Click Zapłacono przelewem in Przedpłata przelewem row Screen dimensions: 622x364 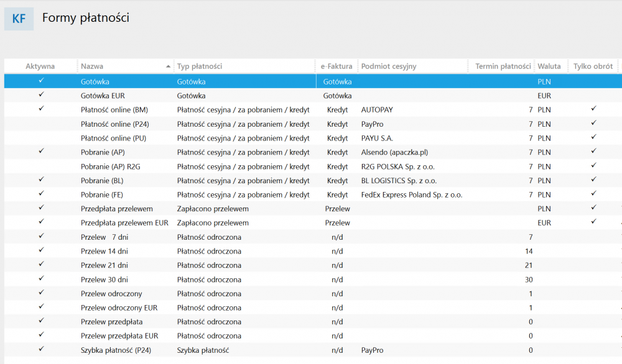pyautogui.click(x=213, y=209)
